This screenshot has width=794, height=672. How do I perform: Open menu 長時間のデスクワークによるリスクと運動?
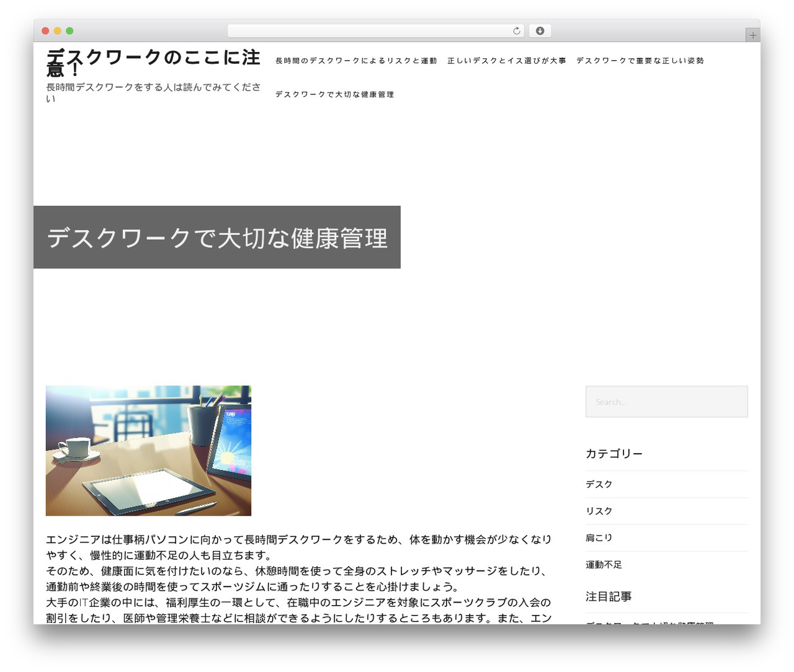click(x=356, y=61)
